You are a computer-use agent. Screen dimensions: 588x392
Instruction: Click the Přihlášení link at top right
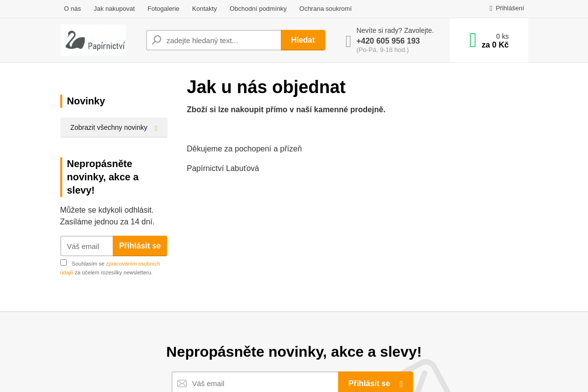point(510,8)
